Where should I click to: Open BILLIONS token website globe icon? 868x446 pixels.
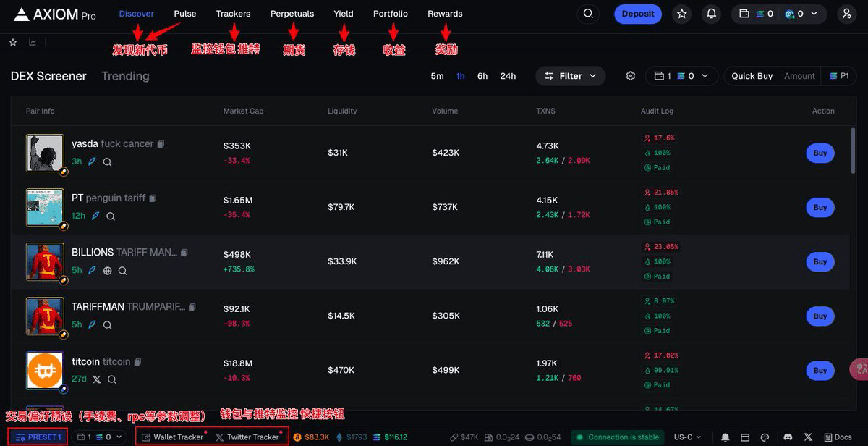108,271
